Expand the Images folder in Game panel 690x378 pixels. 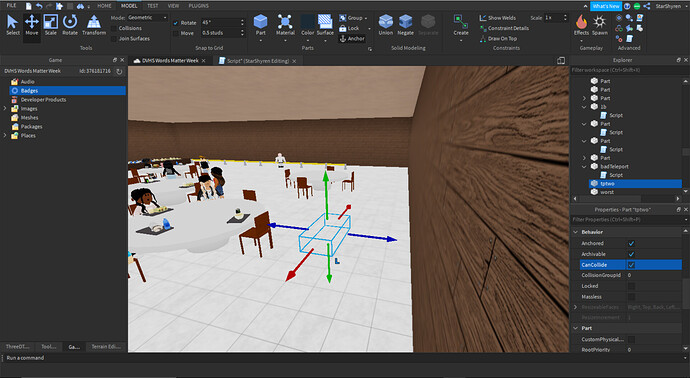[5, 109]
